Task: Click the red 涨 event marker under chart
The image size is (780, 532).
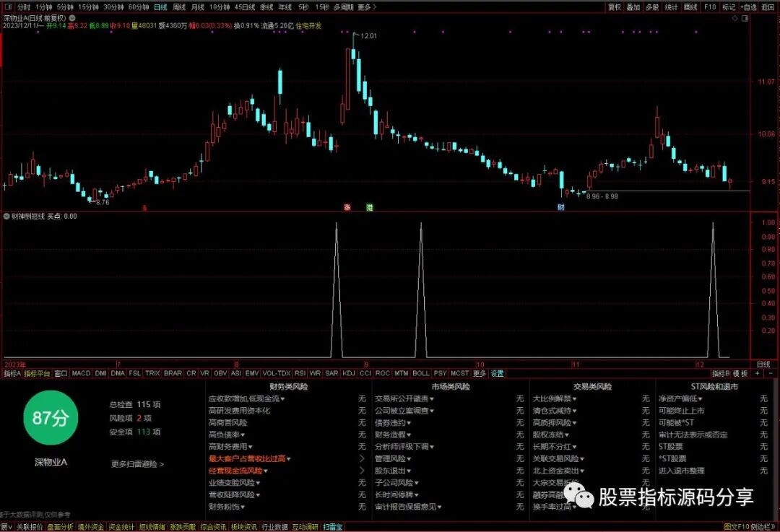Action: 347,207
